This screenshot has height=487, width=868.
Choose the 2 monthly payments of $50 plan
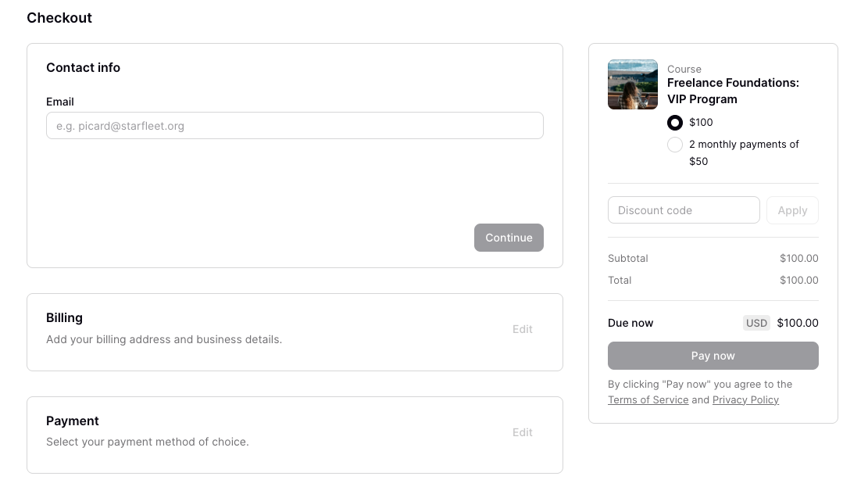tap(674, 145)
